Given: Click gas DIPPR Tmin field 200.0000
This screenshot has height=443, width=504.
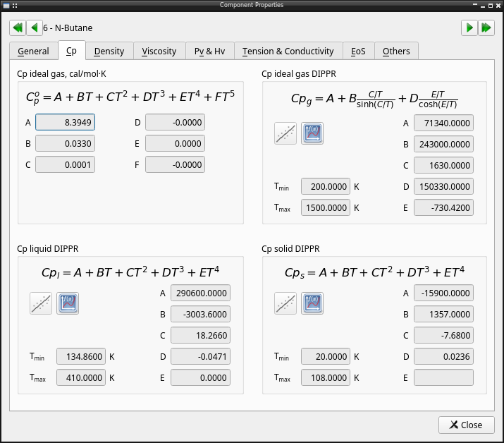Looking at the screenshot, I should point(326,187).
